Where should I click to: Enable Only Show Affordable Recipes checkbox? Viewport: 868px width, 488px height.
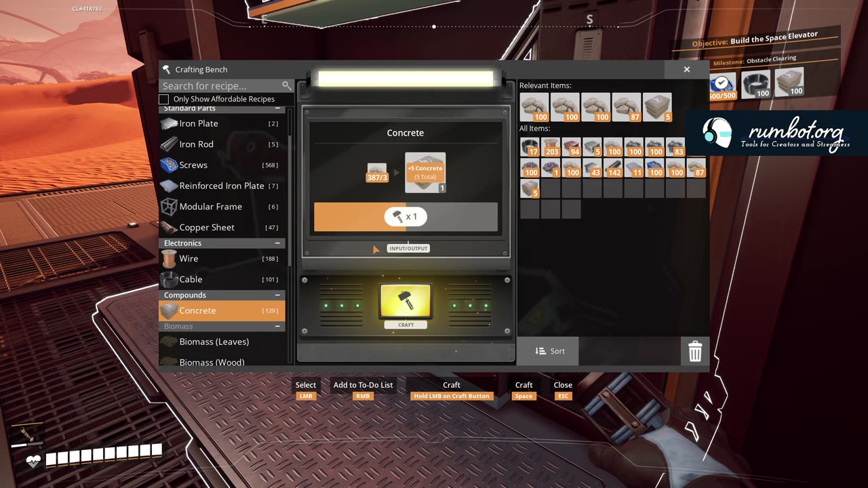163,99
